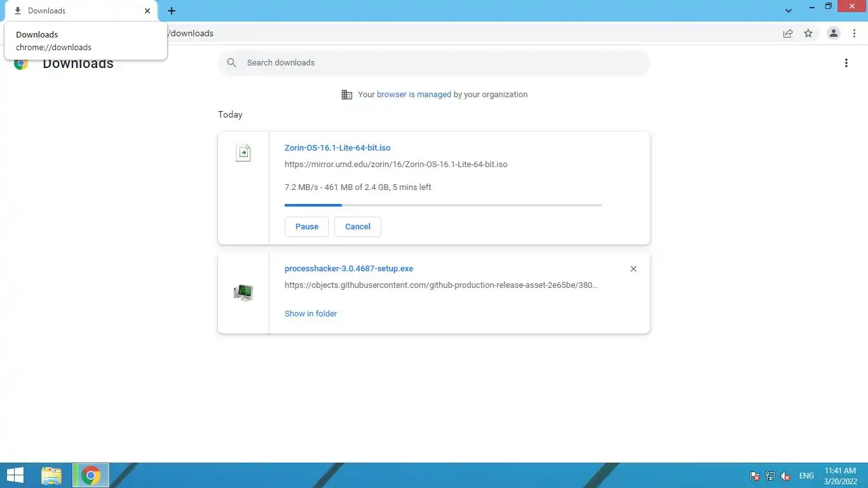Image resolution: width=868 pixels, height=488 pixels.
Task: Open the profile avatar menu
Action: point(834,33)
